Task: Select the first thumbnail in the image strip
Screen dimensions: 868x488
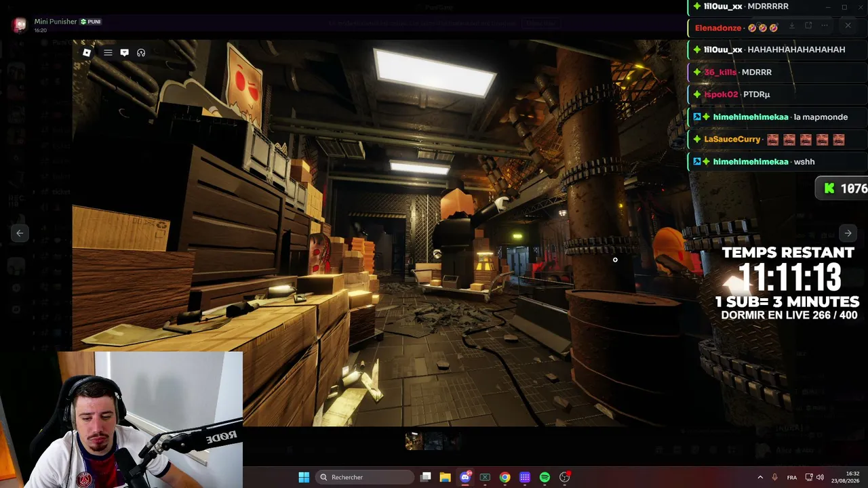Action: (414, 441)
